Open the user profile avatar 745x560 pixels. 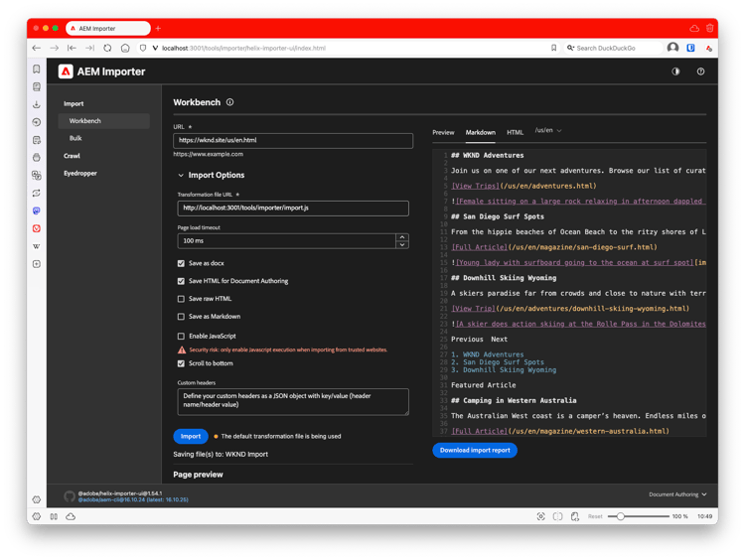(672, 48)
